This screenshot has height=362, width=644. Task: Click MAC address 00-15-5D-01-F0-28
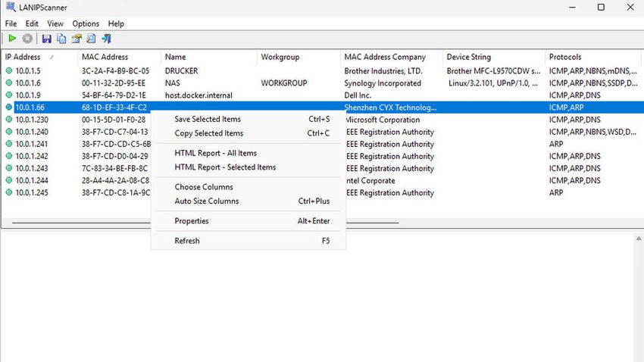[x=114, y=120]
